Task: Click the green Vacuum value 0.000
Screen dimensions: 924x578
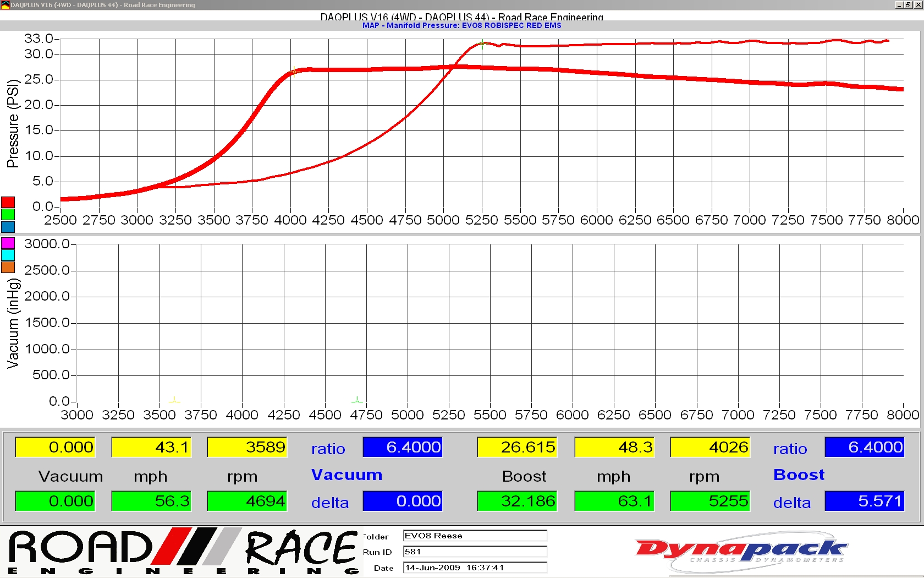Action: [55, 501]
